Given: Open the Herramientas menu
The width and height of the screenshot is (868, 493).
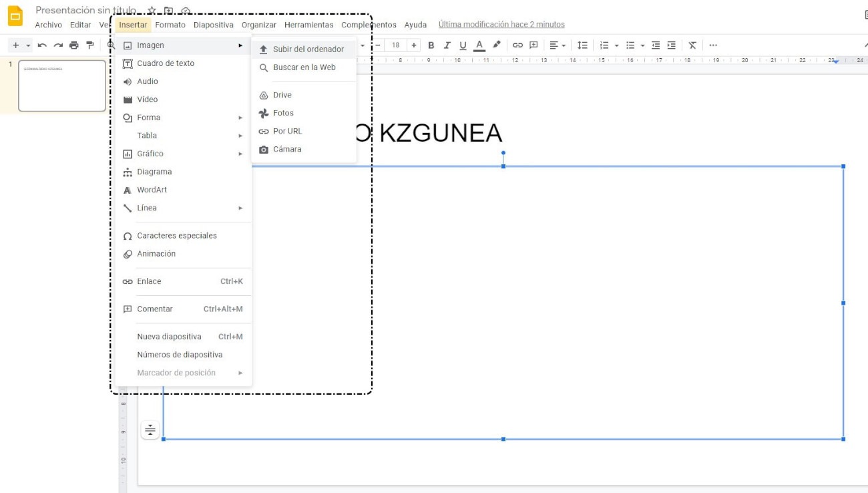Looking at the screenshot, I should (308, 25).
